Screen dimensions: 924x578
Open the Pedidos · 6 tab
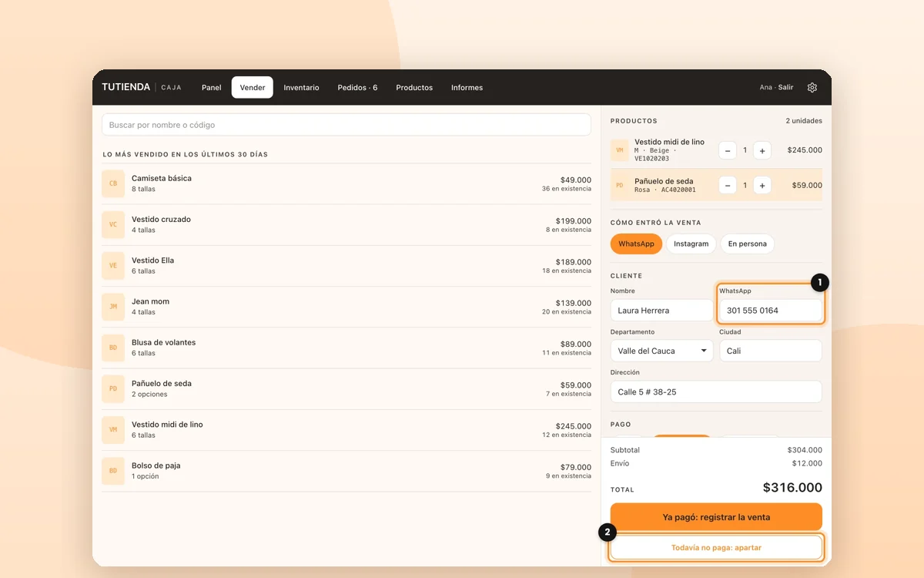(357, 88)
